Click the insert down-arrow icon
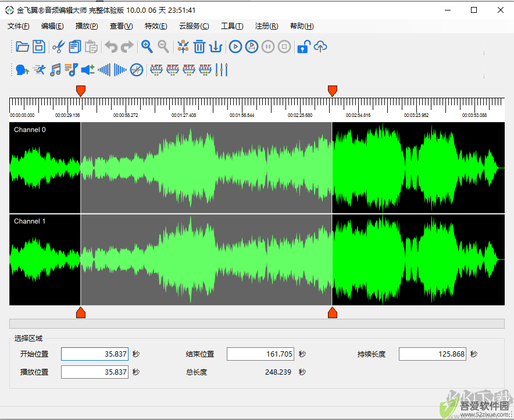Screen dimensions: 514x420 click(216, 47)
